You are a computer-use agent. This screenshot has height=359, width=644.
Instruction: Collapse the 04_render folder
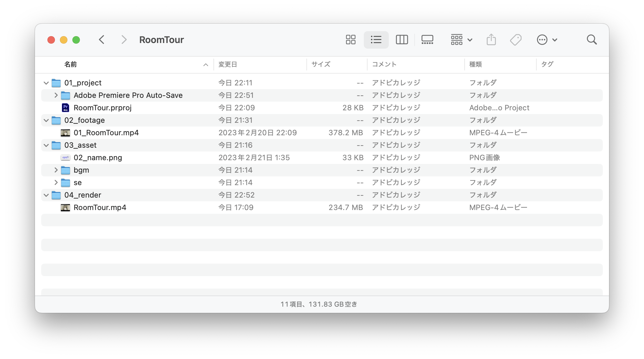[46, 195]
